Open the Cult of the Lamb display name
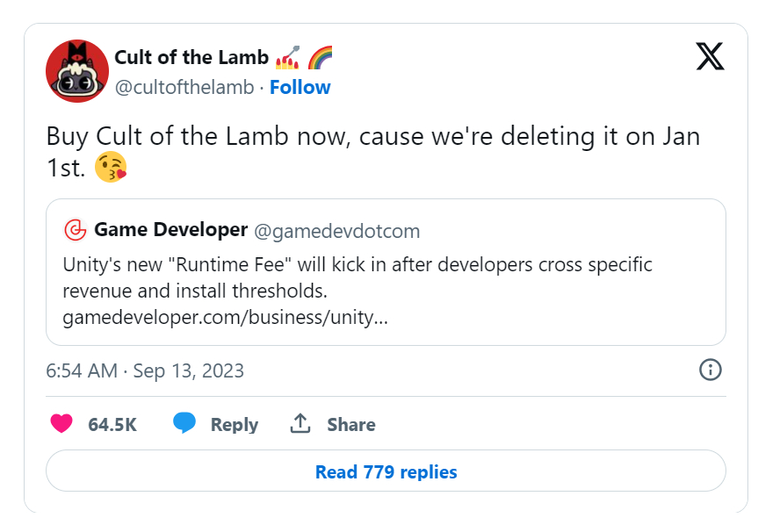Viewport: 758px width, 532px height. [191, 58]
